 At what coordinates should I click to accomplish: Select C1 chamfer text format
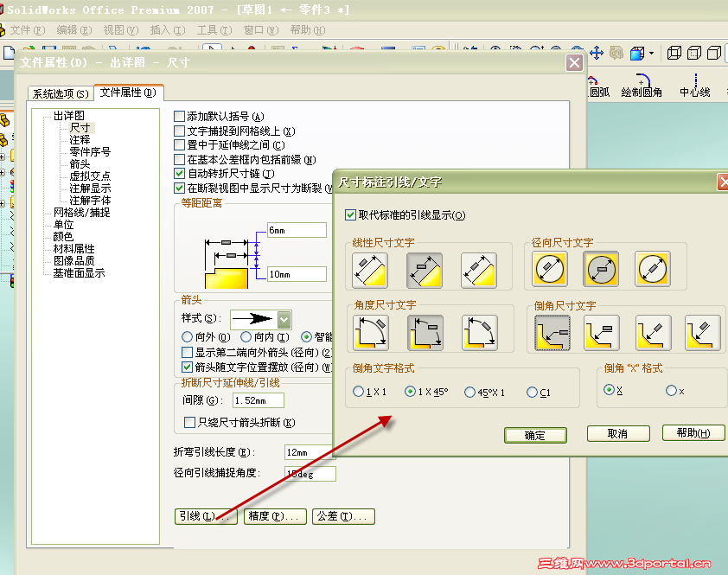pos(532,393)
